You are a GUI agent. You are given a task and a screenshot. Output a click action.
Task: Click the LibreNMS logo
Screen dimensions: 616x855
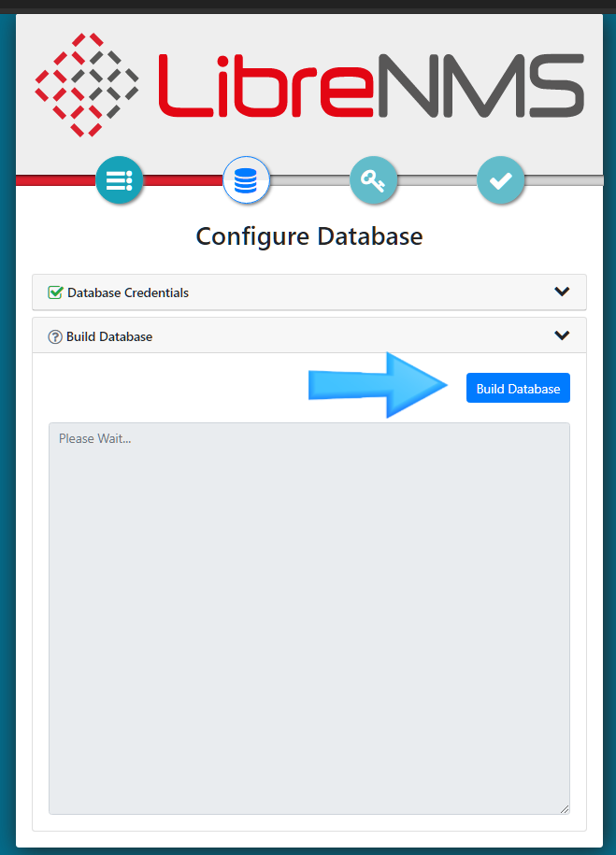(309, 85)
